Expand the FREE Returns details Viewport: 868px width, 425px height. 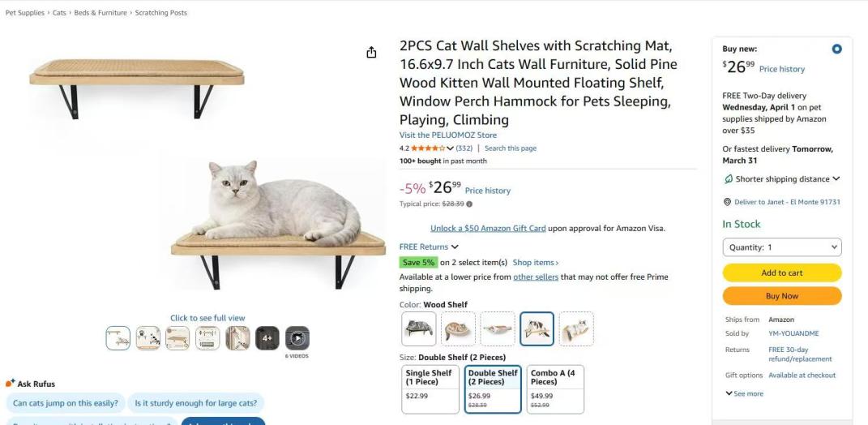(429, 247)
